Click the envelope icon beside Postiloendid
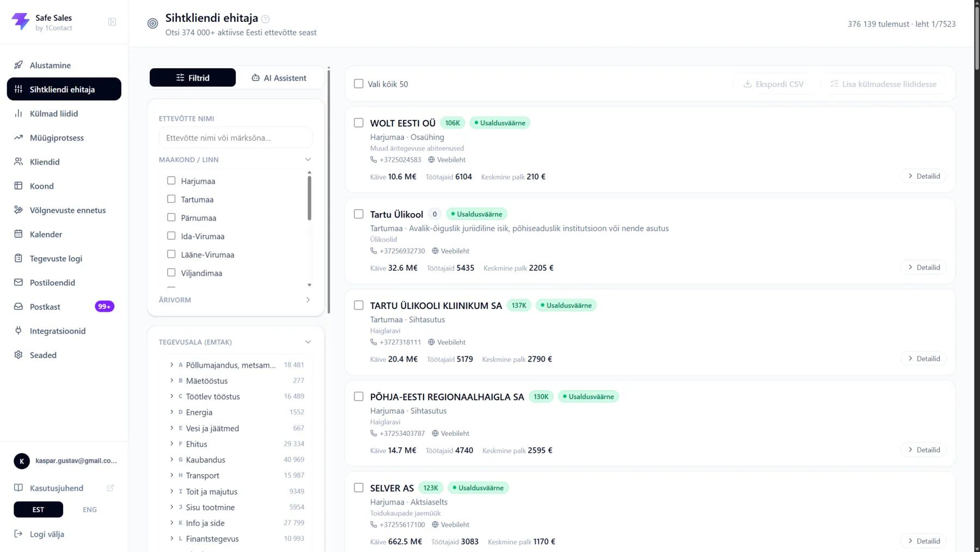Viewport: 980px width, 552px height. [x=19, y=282]
